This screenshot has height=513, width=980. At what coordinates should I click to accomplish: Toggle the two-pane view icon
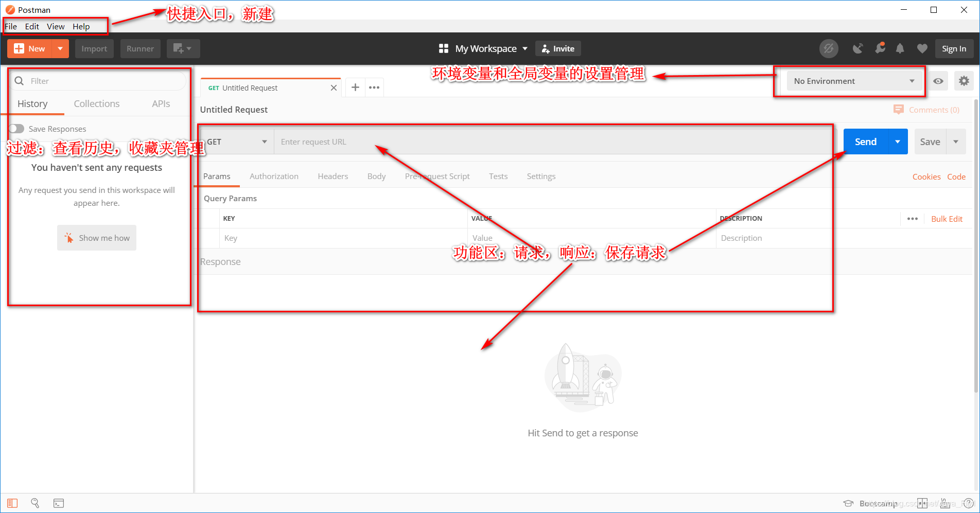pos(922,503)
